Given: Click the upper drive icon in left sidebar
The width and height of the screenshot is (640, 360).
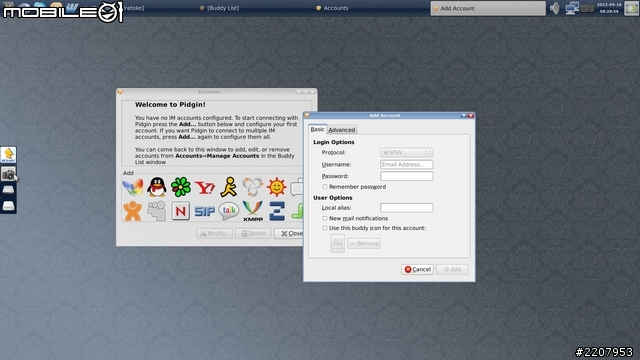Looking at the screenshot, I should [x=8, y=190].
